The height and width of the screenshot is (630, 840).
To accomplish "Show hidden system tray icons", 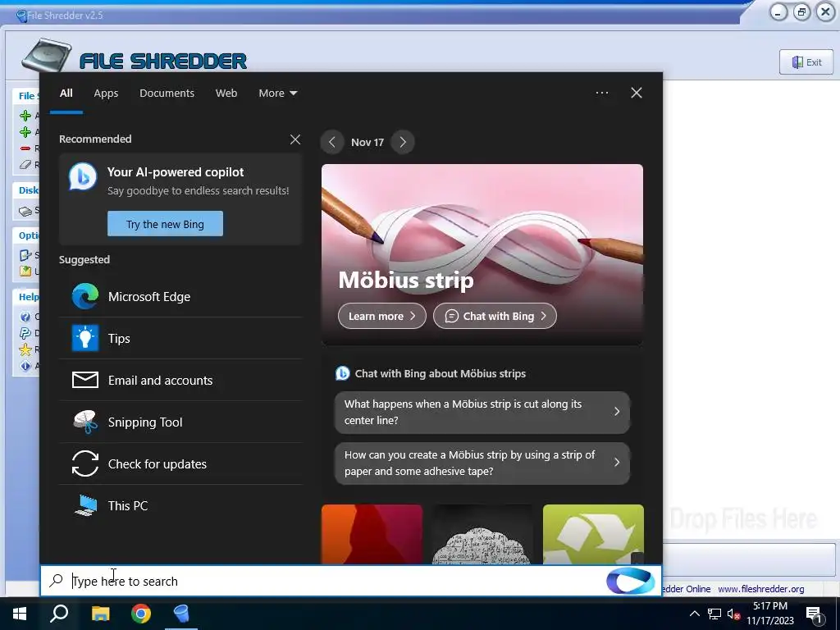I will point(694,614).
